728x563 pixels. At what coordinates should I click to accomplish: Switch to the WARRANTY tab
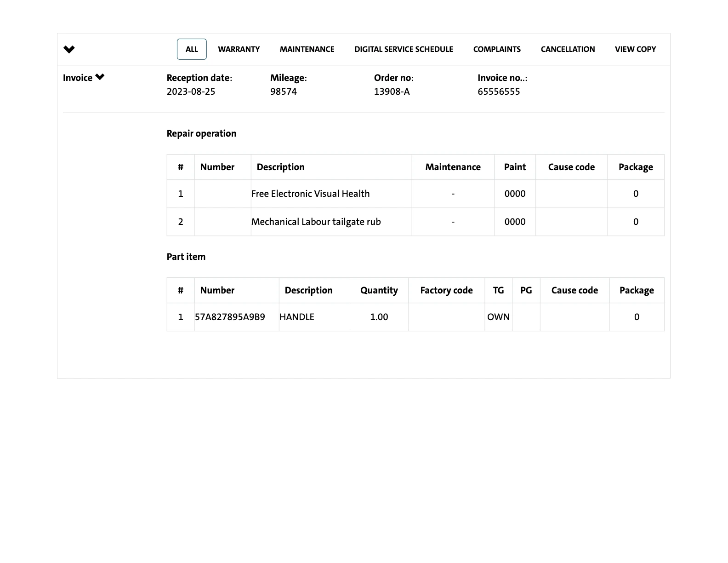point(239,49)
